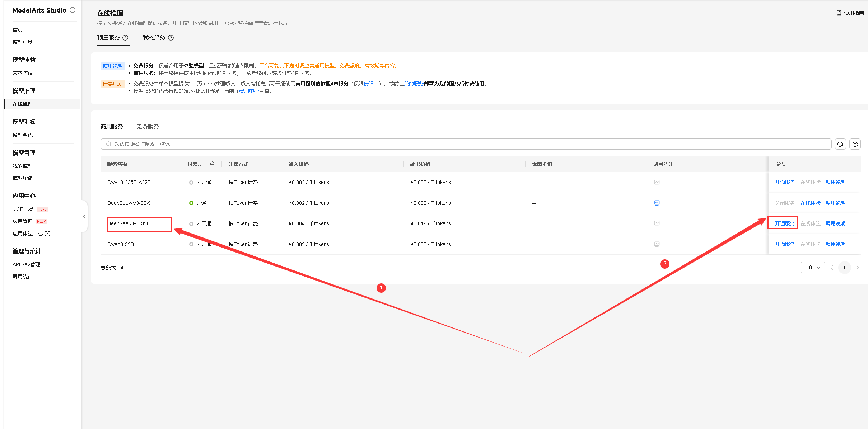Sort by the 付费 status column
The height and width of the screenshot is (429, 868).
(x=212, y=164)
